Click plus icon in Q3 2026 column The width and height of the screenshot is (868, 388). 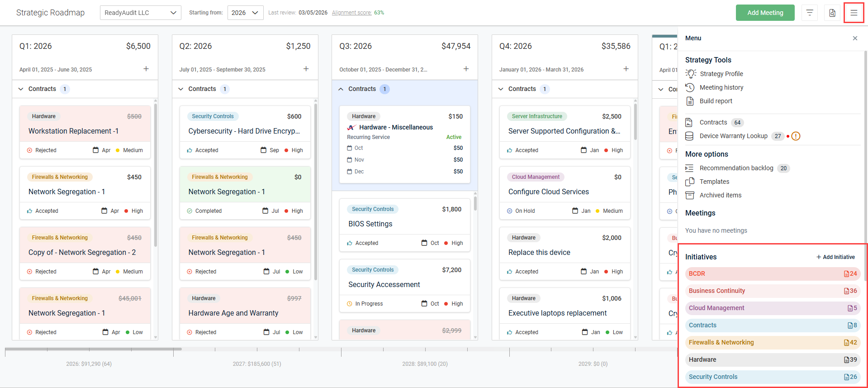tap(466, 69)
